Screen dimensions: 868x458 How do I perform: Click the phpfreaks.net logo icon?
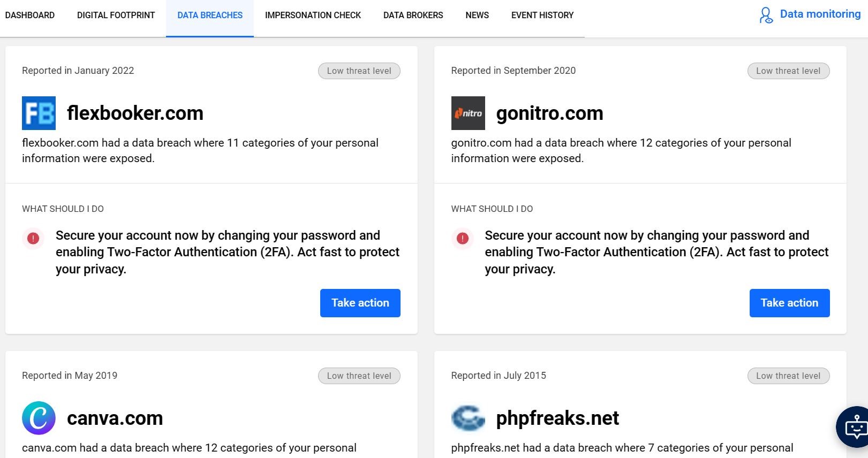click(x=468, y=418)
